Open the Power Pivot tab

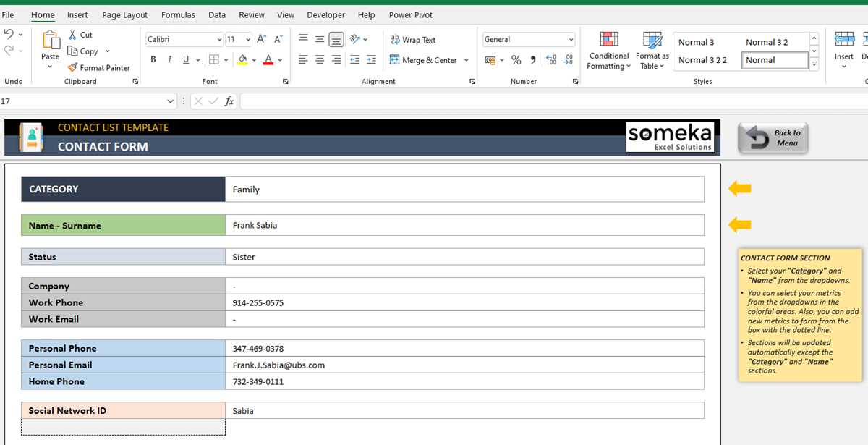tap(410, 14)
